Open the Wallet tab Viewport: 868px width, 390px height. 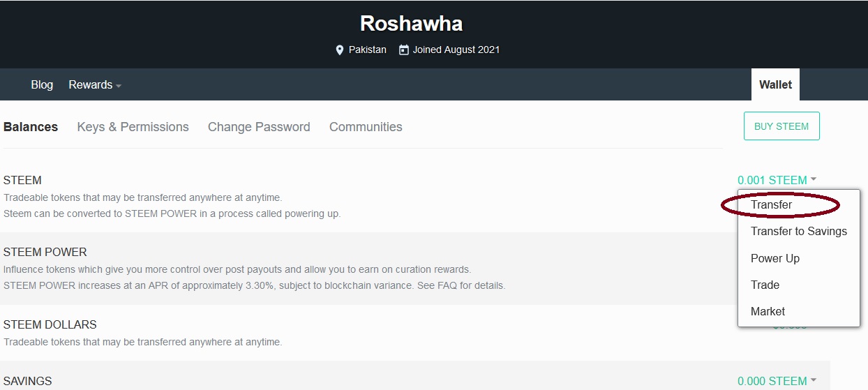click(775, 84)
